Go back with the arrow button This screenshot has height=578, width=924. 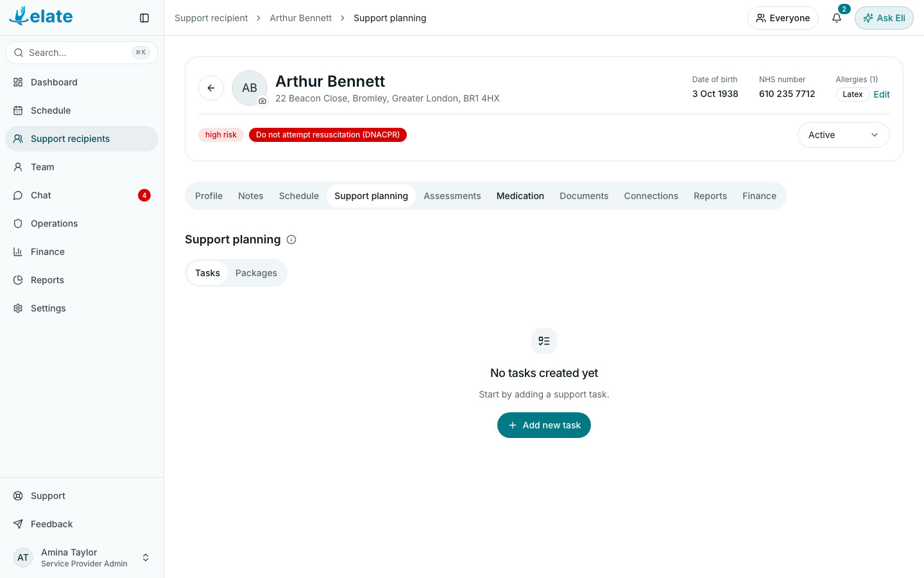pos(211,88)
